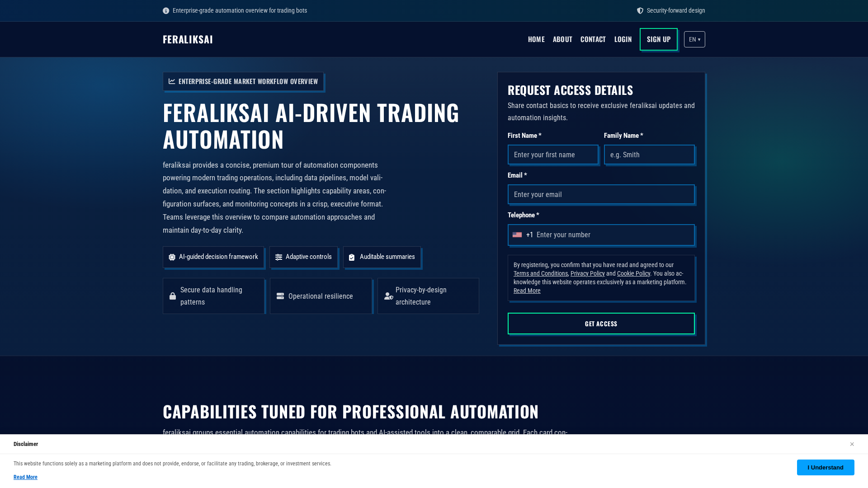Click the chart icon in the workflow overview badge
The height and width of the screenshot is (488, 868).
(172, 81)
